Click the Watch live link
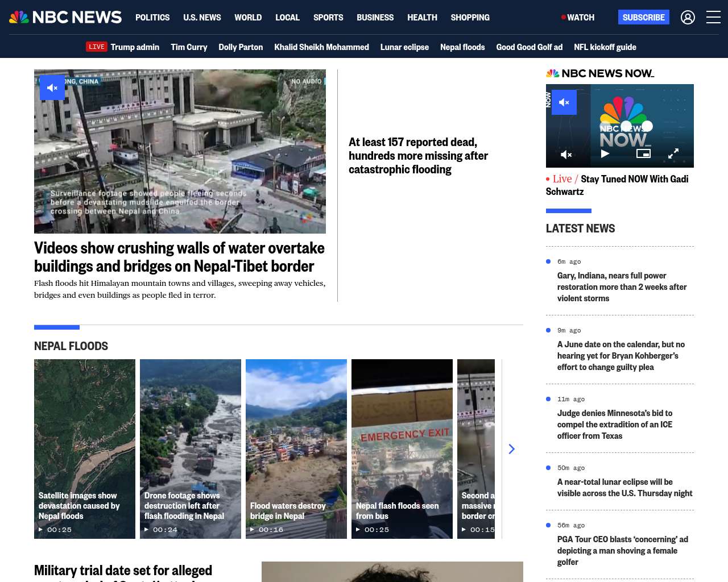 click(x=578, y=18)
